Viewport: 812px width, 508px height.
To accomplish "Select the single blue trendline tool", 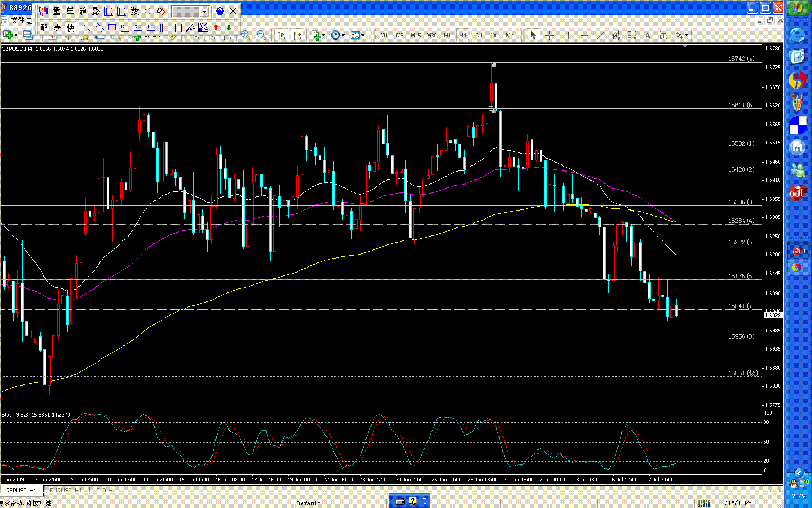I will coord(86,28).
